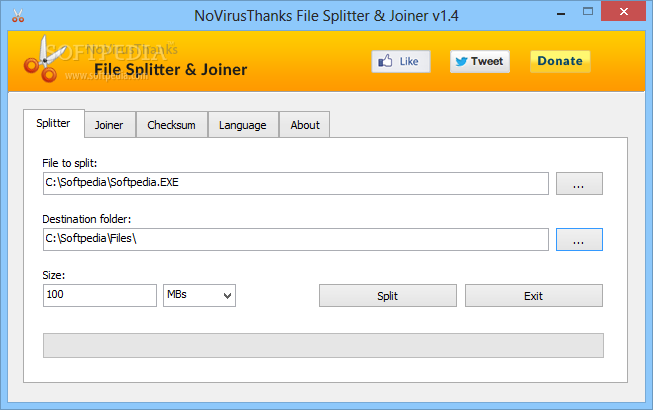Maximize the File Splitter window
Viewport: 653px width, 410px height.
tap(588, 12)
